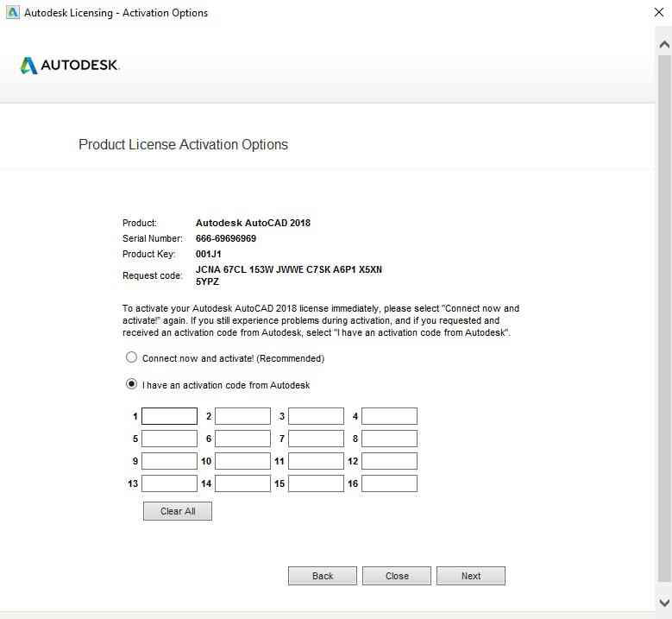672x619 pixels.
Task: Select activation code field number 12
Action: coord(389,461)
